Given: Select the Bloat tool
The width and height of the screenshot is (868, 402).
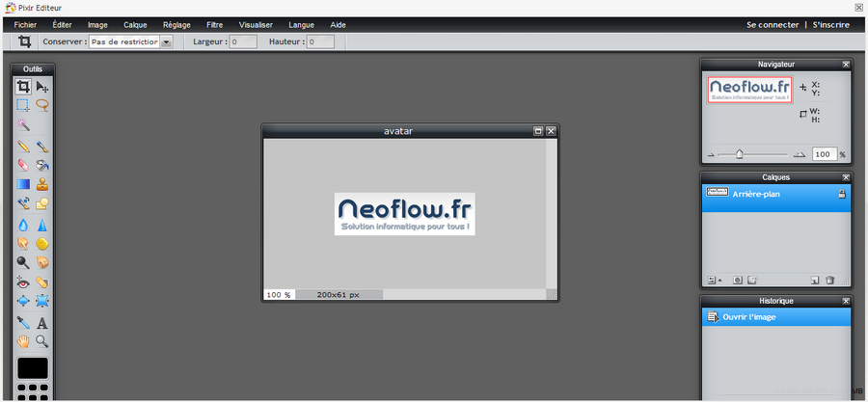Looking at the screenshot, I should (23, 301).
